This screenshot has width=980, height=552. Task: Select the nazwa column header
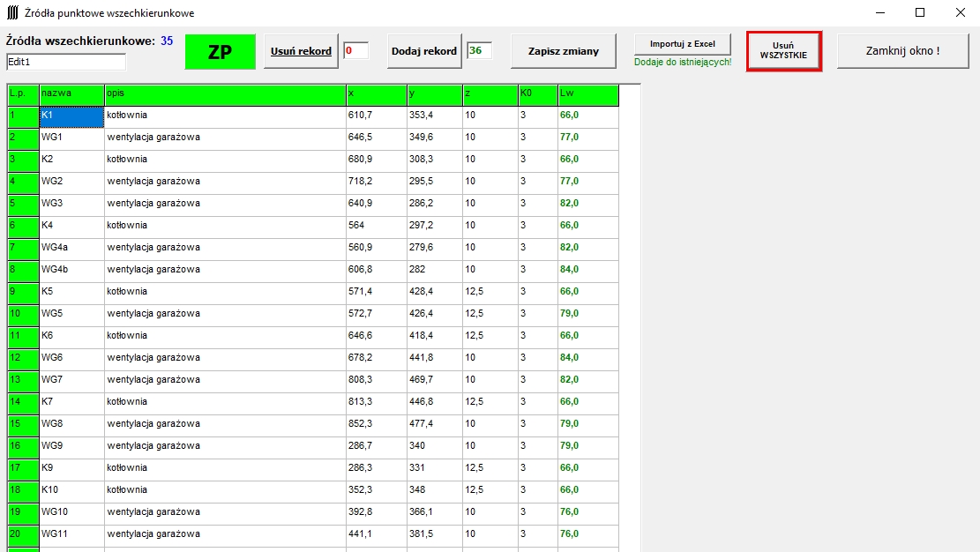point(71,93)
